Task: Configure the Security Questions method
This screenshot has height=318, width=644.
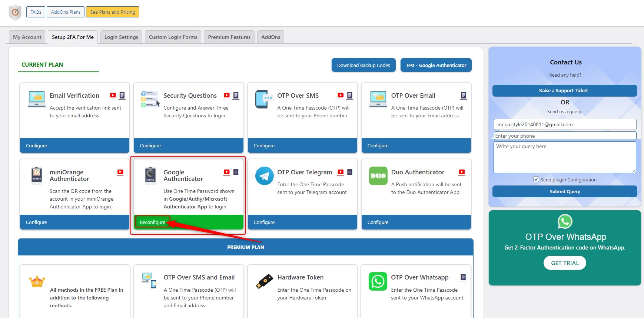Action: pos(150,145)
